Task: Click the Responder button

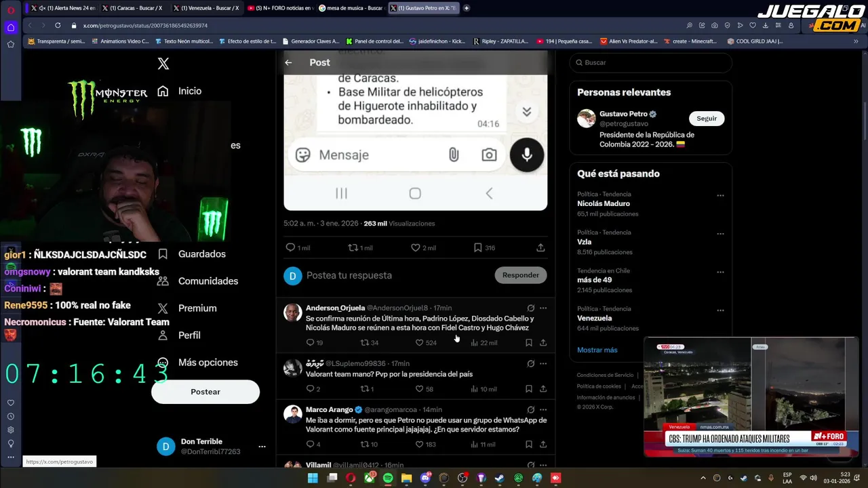Action: click(x=521, y=275)
